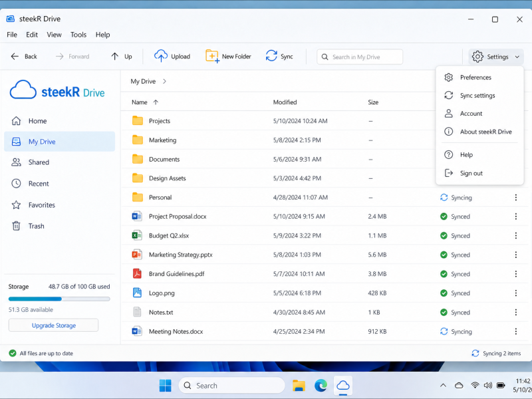Go Back with the left arrow
The height and width of the screenshot is (399, 532).
(15, 57)
